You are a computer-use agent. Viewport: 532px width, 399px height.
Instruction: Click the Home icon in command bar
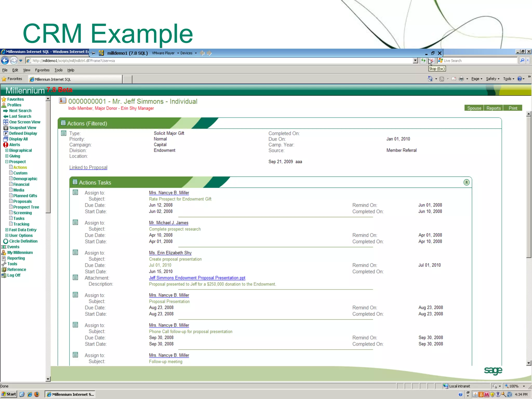tap(430, 79)
